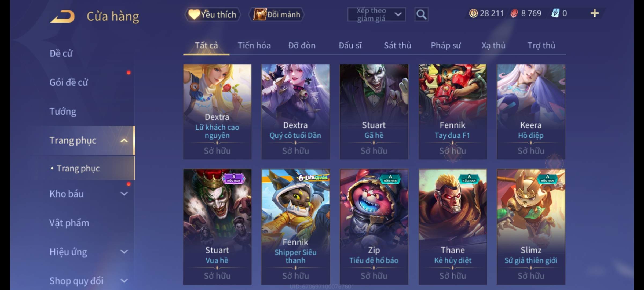Switch to the Xạ thủ tab
The width and height of the screenshot is (644, 290).
493,45
